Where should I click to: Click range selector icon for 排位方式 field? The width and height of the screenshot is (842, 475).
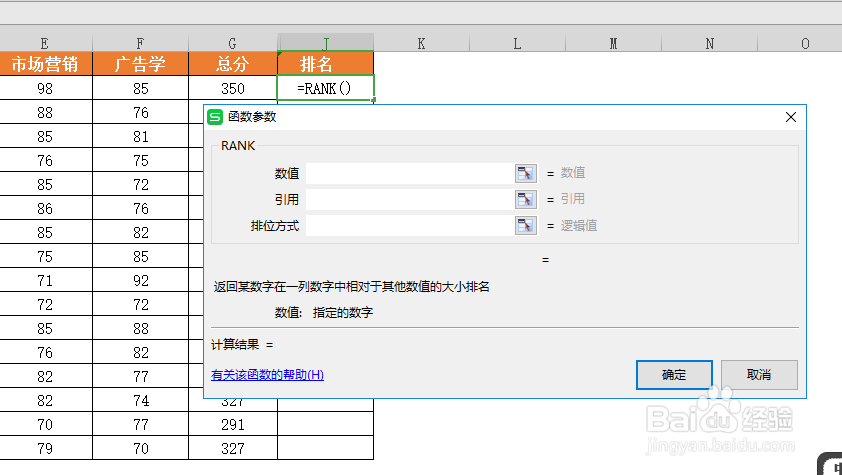(525, 225)
